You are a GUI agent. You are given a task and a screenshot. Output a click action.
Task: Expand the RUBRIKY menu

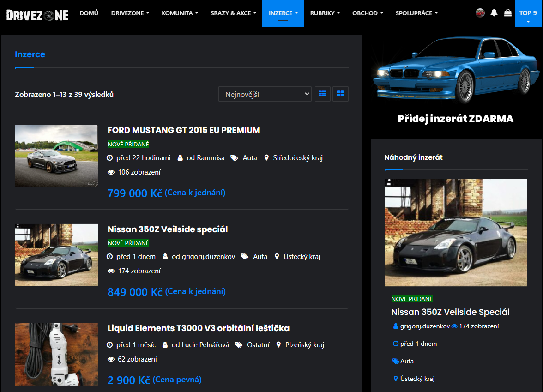coord(325,13)
